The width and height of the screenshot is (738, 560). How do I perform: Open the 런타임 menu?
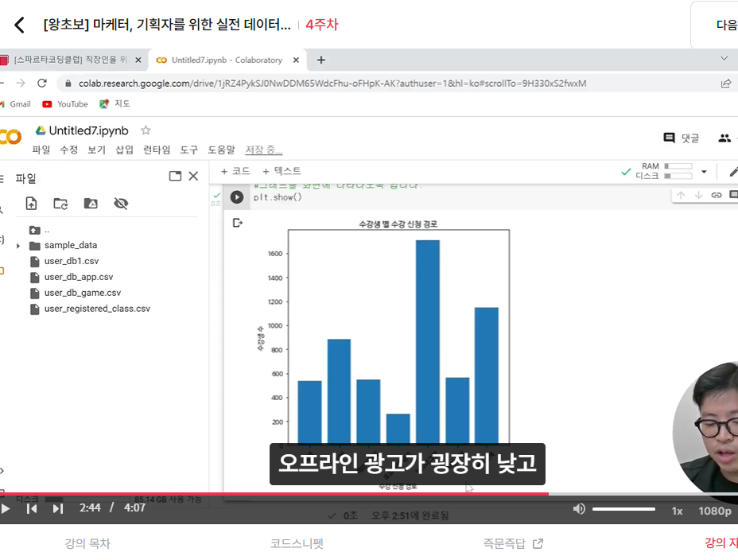click(157, 150)
